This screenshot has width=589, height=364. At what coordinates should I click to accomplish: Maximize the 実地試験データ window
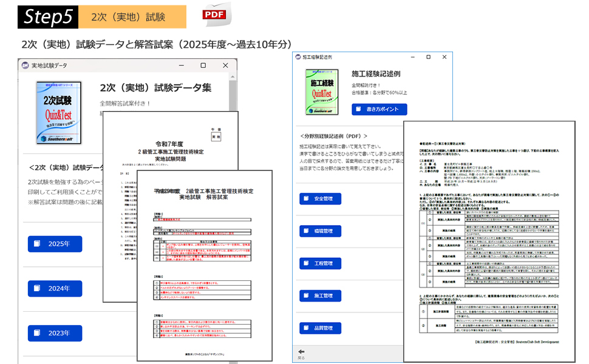pyautogui.click(x=203, y=66)
